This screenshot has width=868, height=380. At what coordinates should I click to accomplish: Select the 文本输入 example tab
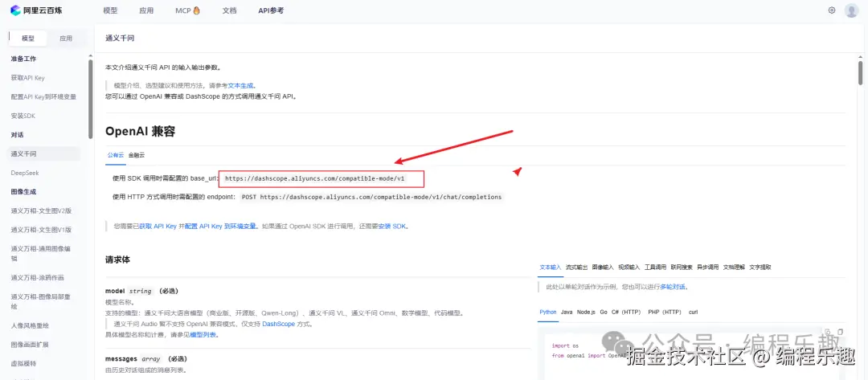551,268
